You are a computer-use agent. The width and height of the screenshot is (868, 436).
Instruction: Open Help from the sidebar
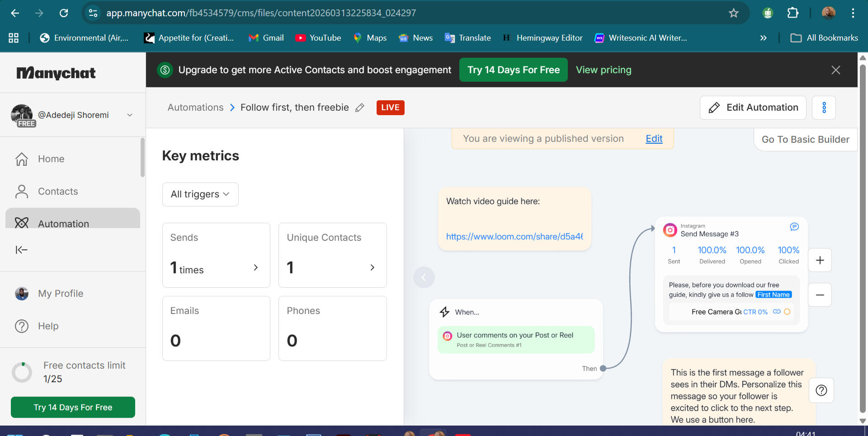coord(48,326)
